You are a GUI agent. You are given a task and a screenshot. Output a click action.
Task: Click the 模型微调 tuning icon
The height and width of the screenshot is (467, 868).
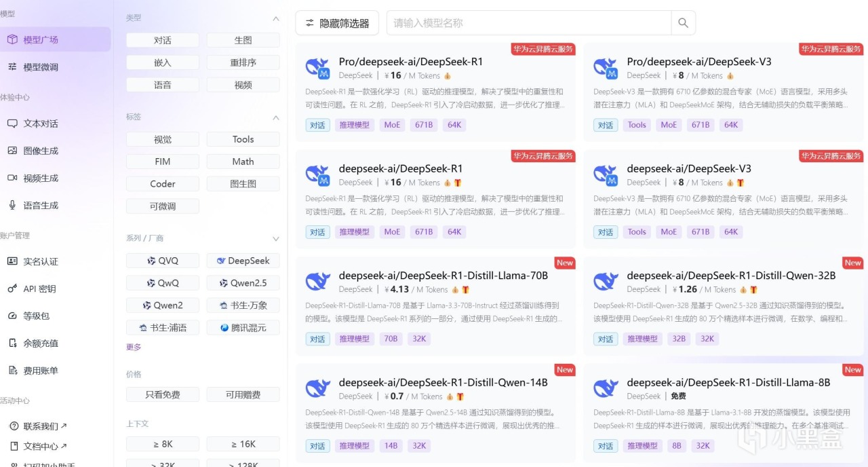(12, 67)
